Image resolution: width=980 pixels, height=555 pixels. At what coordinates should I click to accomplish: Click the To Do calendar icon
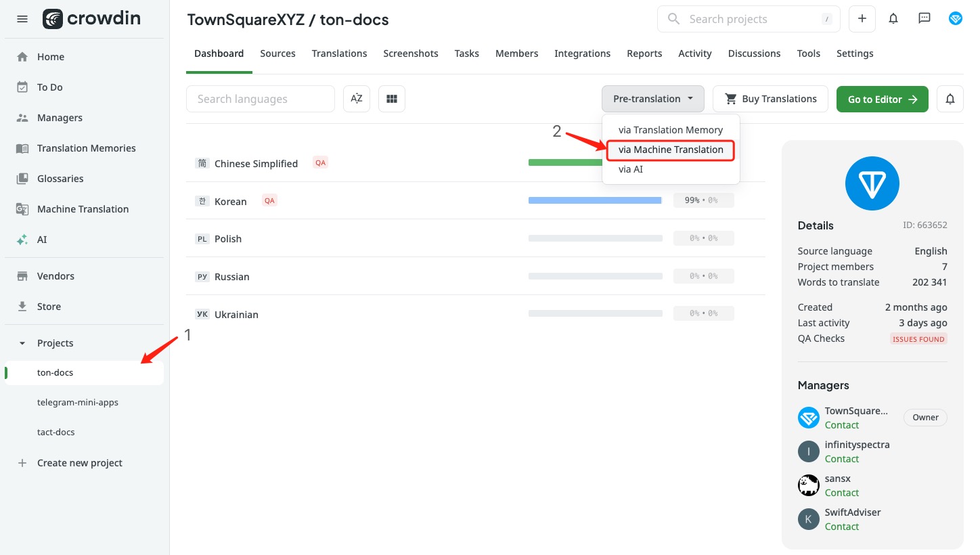[22, 87]
